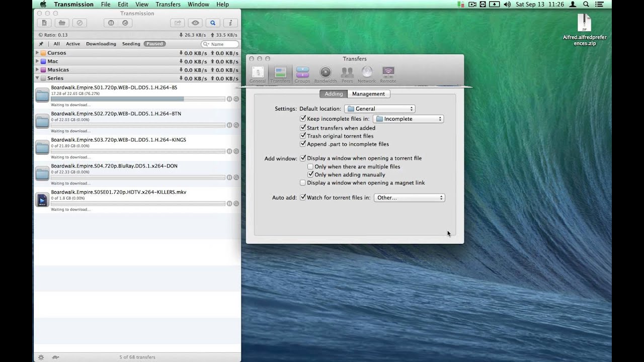The image size is (644, 362).
Task: Open Spotlight search in menu bar
Action: 587,5
